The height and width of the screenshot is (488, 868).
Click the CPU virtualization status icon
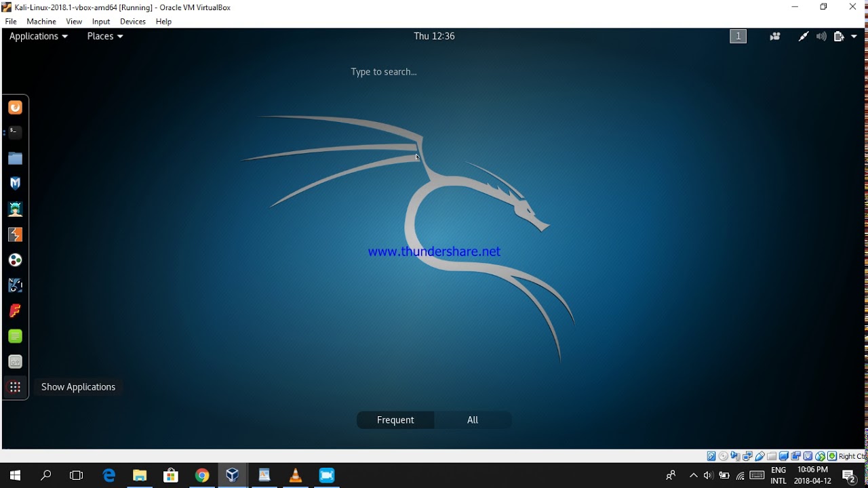808,456
